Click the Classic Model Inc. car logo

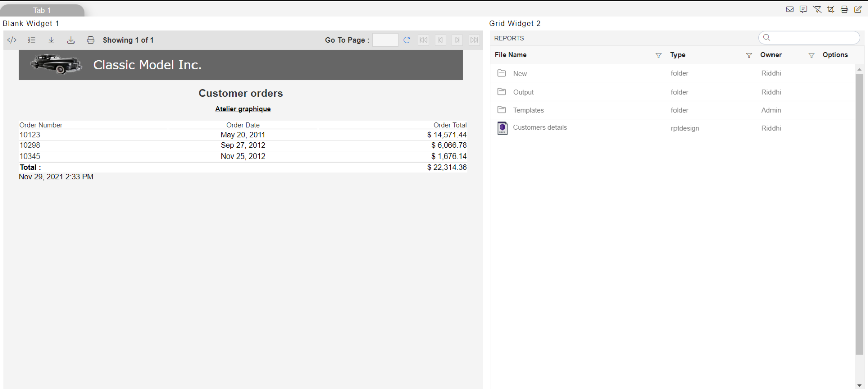(56, 64)
